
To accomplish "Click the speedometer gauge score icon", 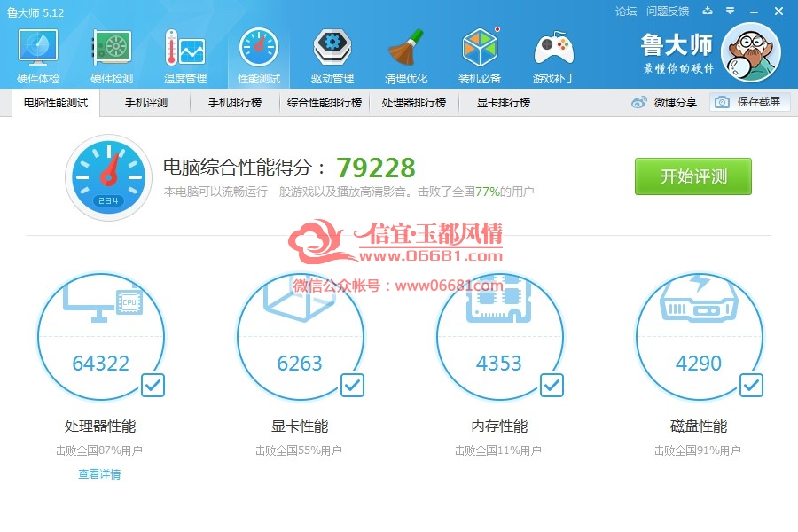I will [x=109, y=177].
